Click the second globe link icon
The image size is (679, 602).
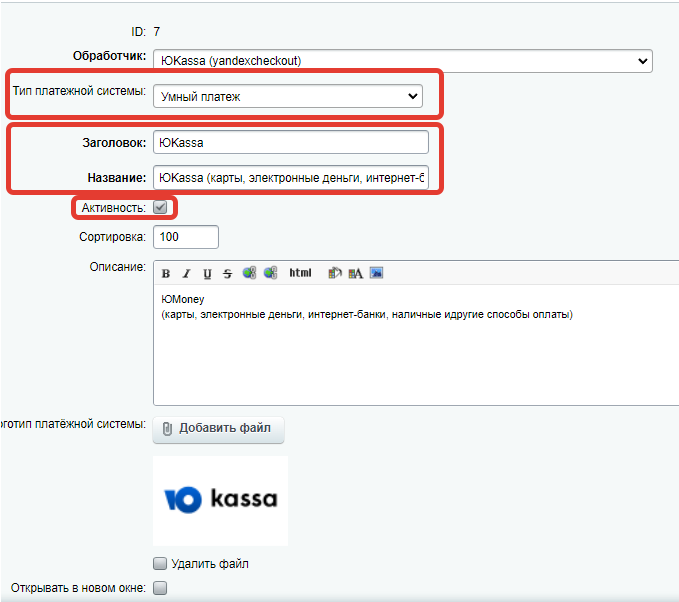[x=270, y=273]
